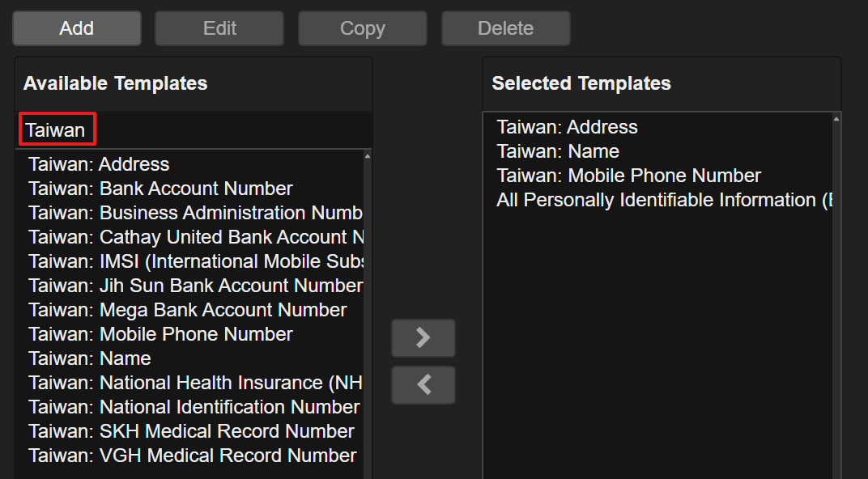Select Taiwan: Business Administration Number template
The image size is (868, 479).
tap(194, 213)
